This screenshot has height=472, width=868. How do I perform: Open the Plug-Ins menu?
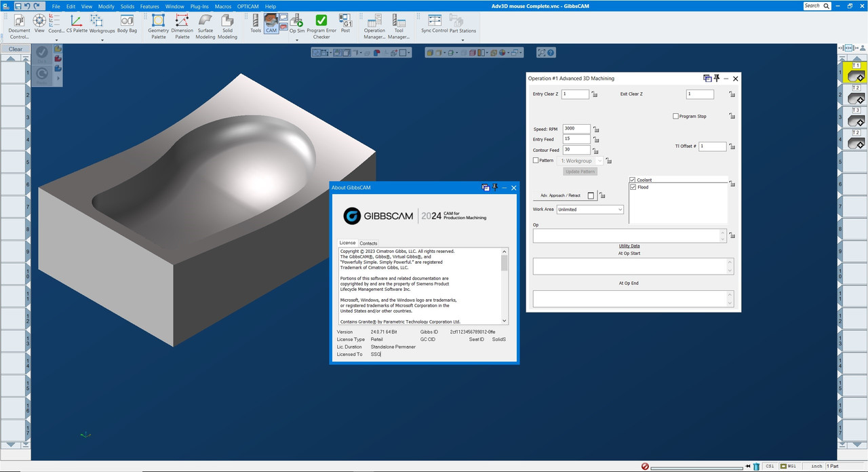[199, 6]
